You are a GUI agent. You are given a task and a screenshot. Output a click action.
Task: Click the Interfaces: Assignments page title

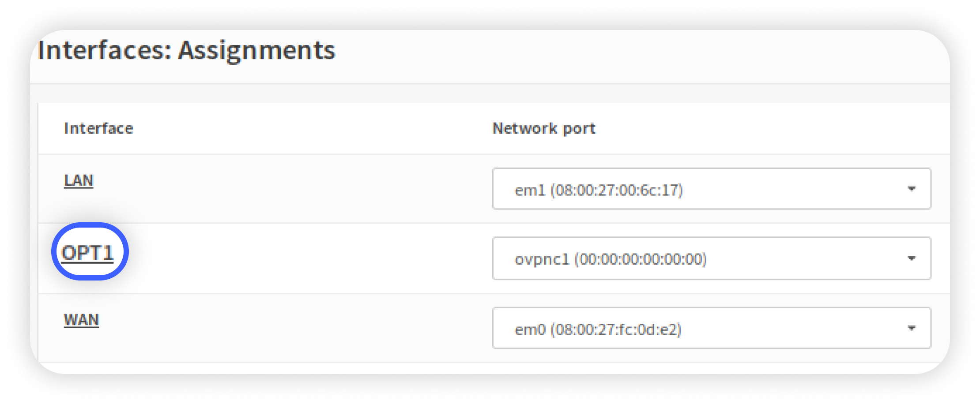tap(186, 50)
